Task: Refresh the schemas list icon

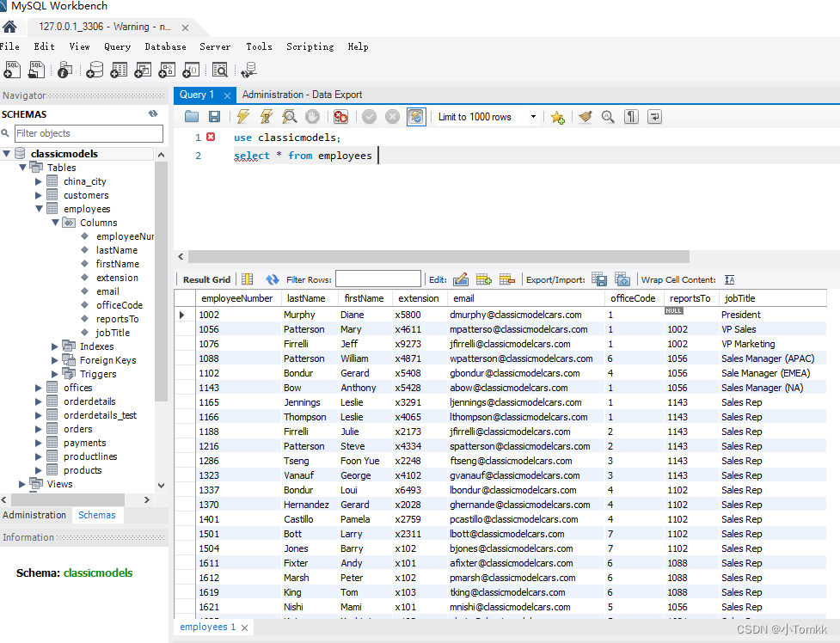Action: pyautogui.click(x=153, y=113)
